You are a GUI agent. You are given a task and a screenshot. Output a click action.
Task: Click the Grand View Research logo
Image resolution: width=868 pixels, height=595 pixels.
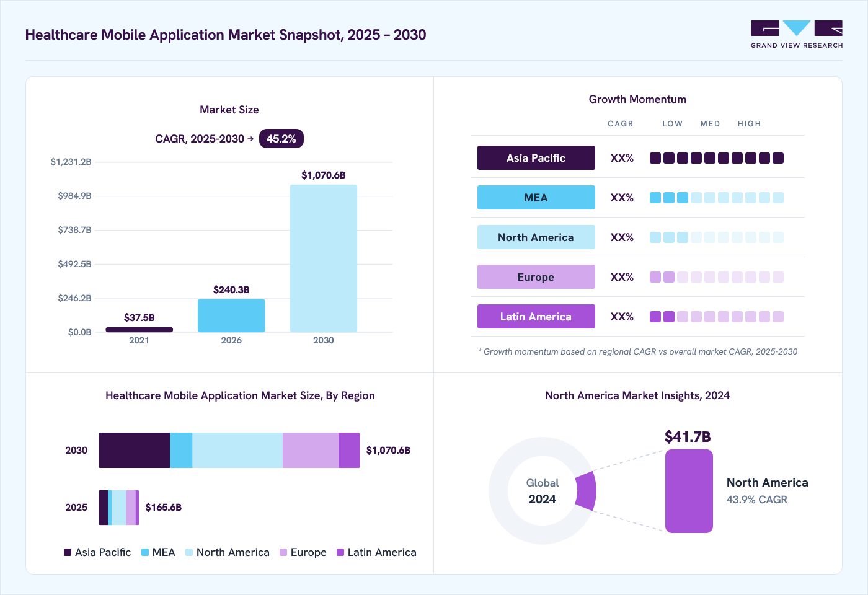tap(797, 35)
